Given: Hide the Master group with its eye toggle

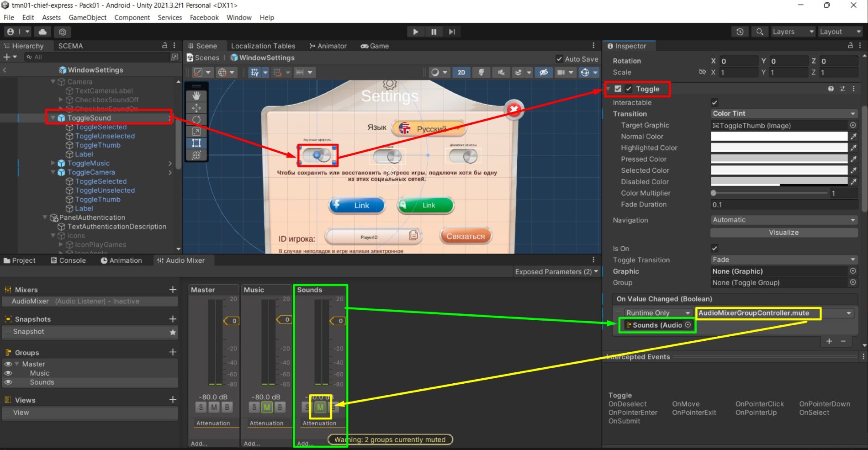Looking at the screenshot, I should [7, 364].
